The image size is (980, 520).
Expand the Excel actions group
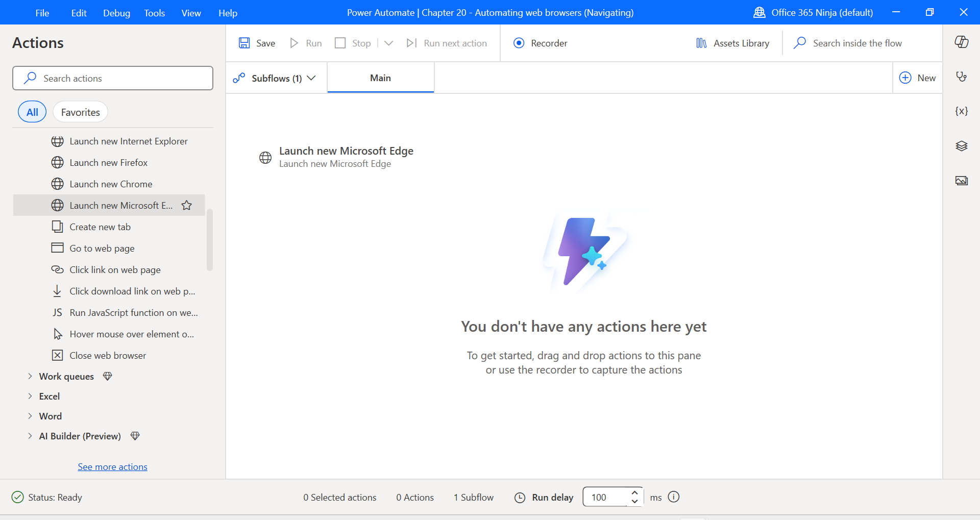(x=49, y=396)
